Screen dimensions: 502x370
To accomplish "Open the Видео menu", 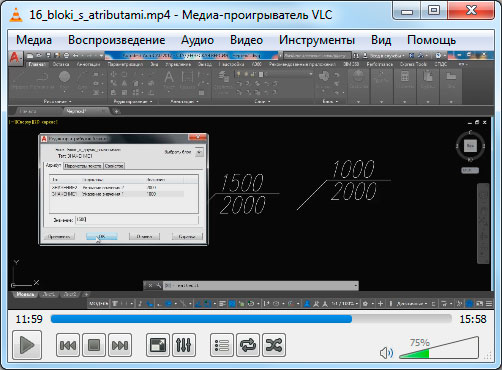I will (246, 40).
